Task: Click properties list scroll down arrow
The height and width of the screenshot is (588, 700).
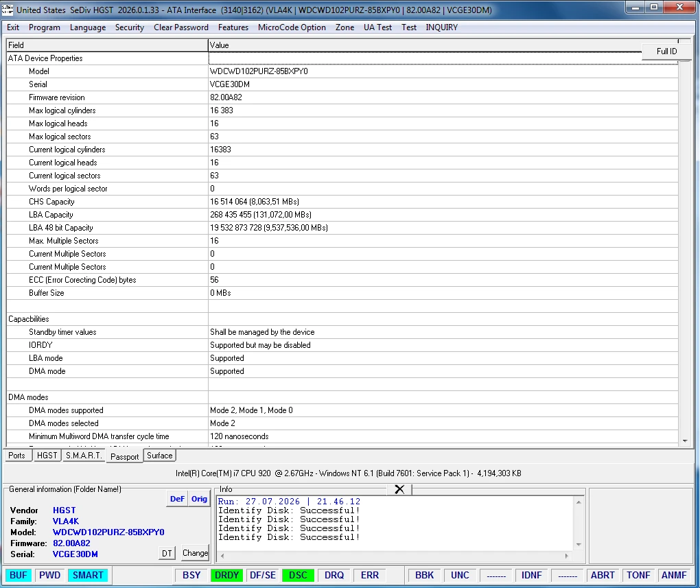Action: click(685, 440)
